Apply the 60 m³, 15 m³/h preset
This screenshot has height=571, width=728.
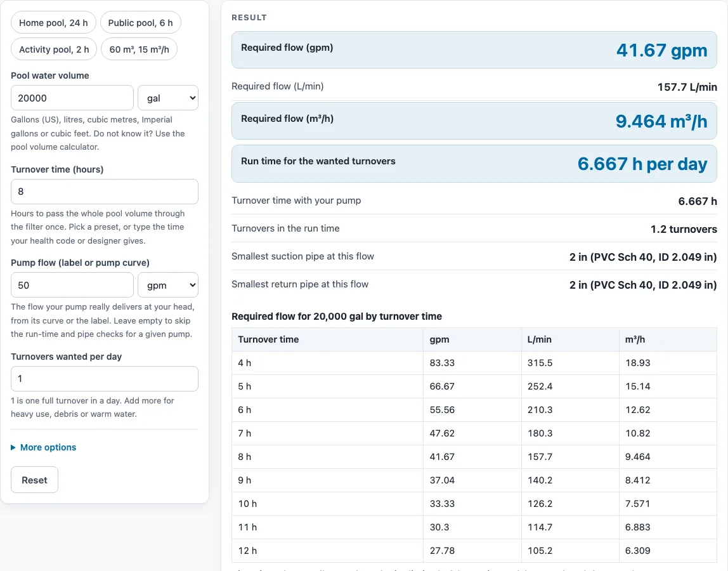[140, 49]
